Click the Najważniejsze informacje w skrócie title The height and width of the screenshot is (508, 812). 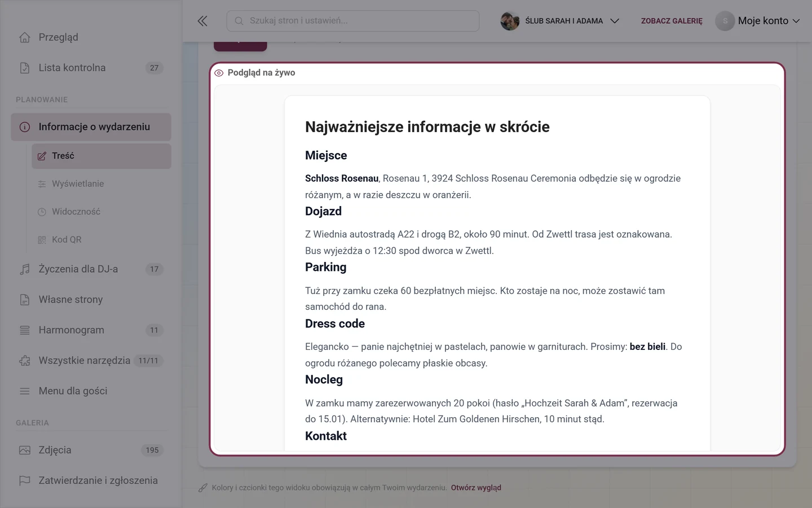pyautogui.click(x=427, y=127)
